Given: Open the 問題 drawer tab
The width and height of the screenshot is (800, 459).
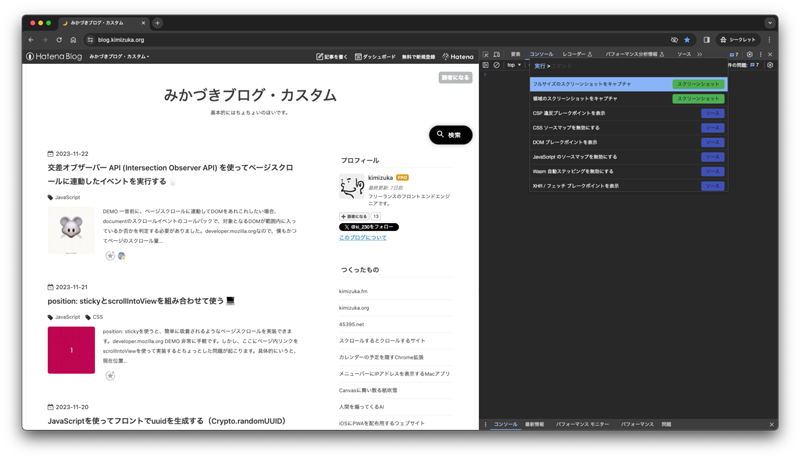Looking at the screenshot, I should [666, 424].
